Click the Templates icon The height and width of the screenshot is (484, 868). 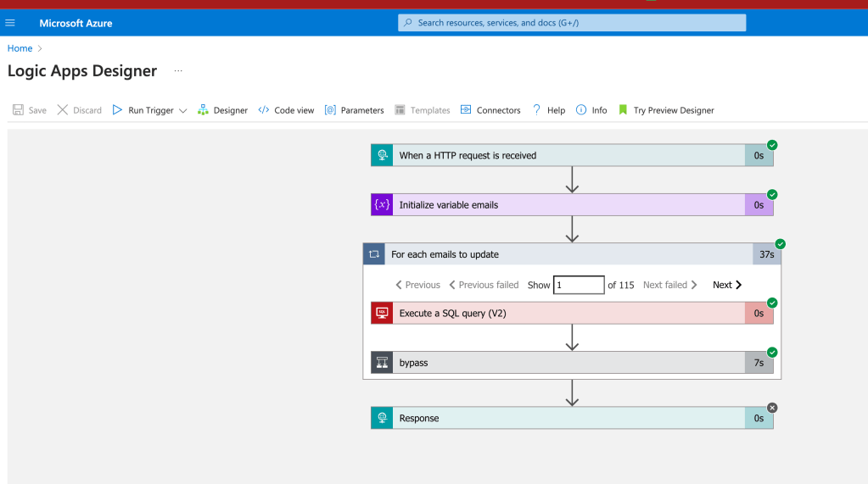(400, 110)
